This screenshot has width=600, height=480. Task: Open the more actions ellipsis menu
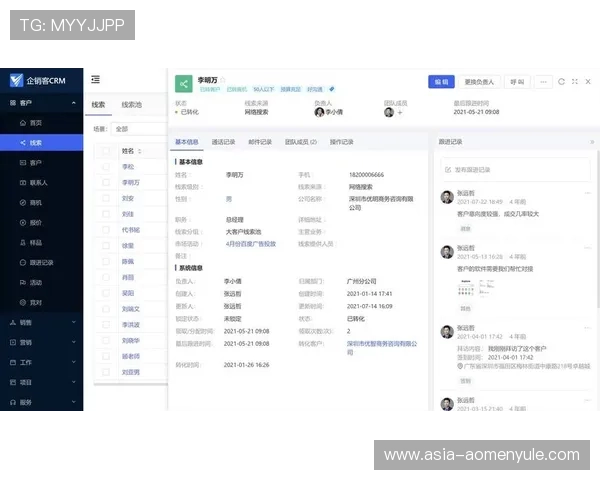click(543, 82)
